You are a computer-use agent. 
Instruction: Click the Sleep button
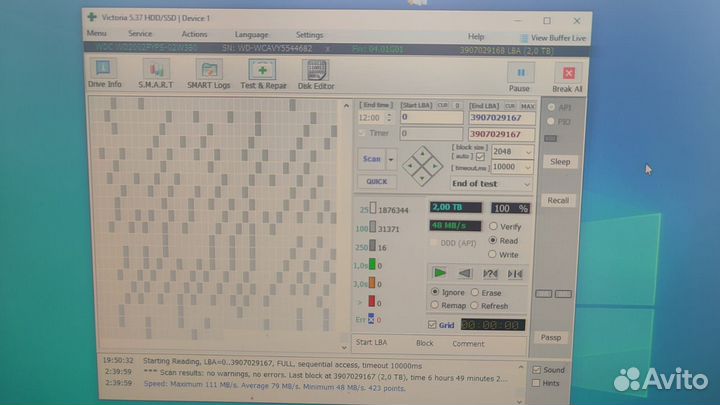coord(560,162)
